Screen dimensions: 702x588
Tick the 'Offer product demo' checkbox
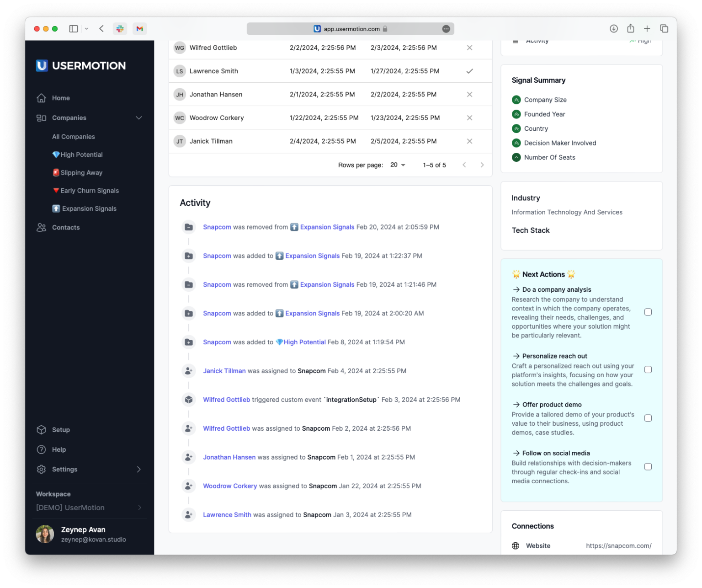[648, 418]
